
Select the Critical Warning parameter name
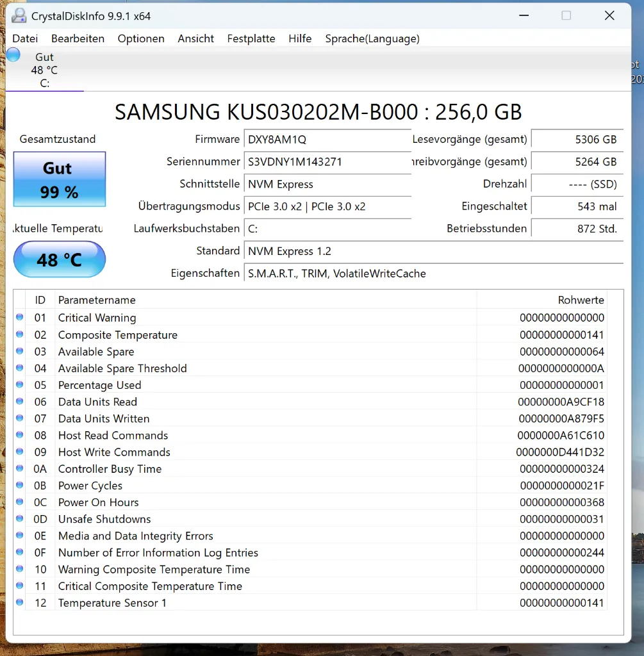click(x=97, y=318)
